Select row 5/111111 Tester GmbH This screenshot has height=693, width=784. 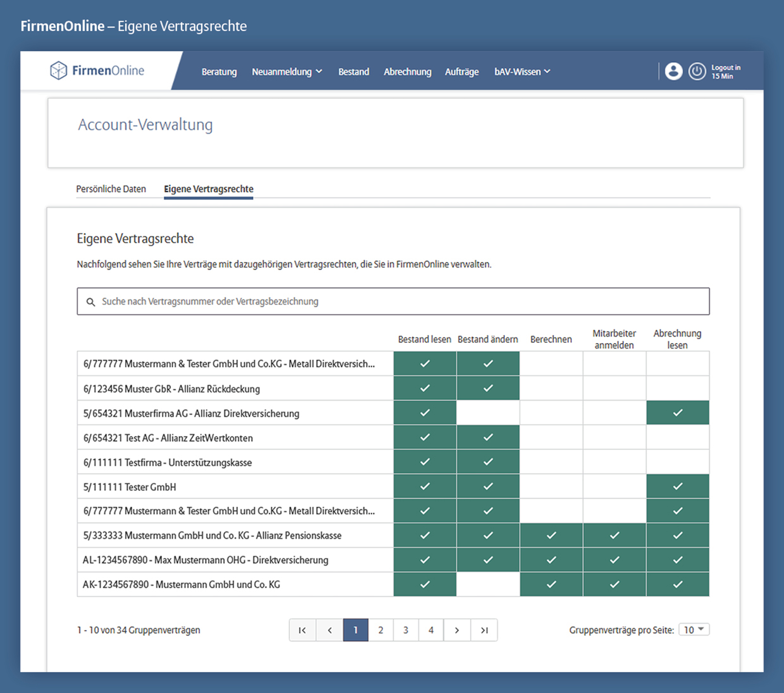(393, 487)
